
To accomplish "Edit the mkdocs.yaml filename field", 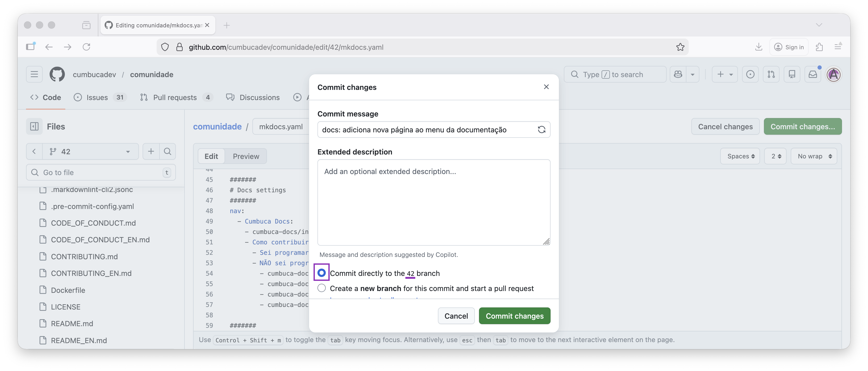I will pyautogui.click(x=281, y=126).
